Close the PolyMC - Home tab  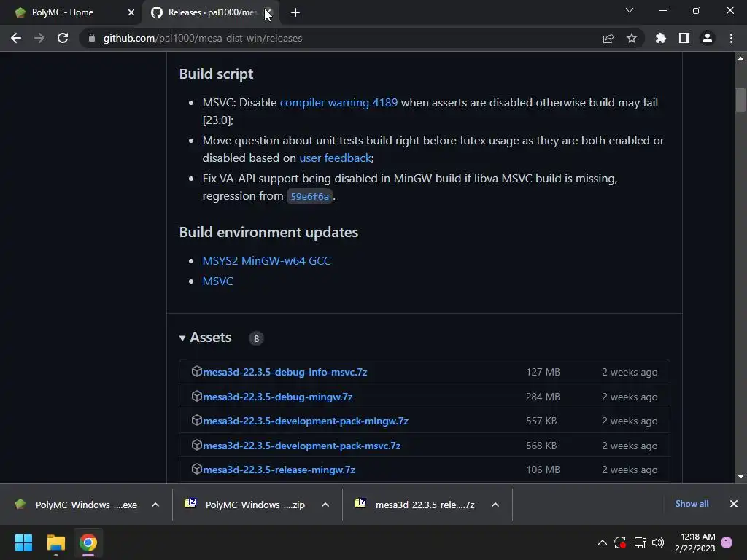pos(131,12)
